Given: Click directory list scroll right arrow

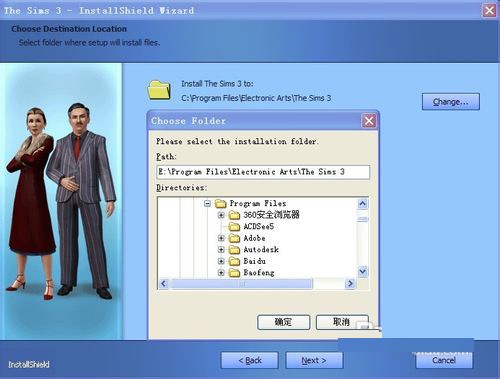Looking at the screenshot, I should coord(350,283).
